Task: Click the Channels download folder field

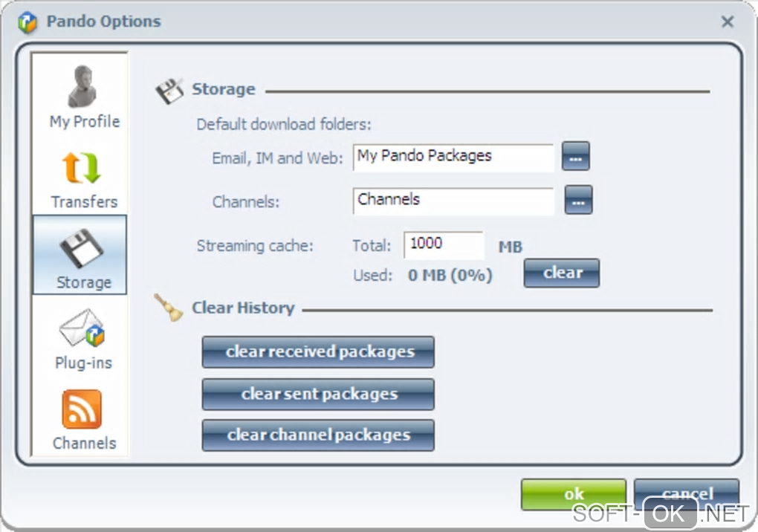Action: pos(453,200)
